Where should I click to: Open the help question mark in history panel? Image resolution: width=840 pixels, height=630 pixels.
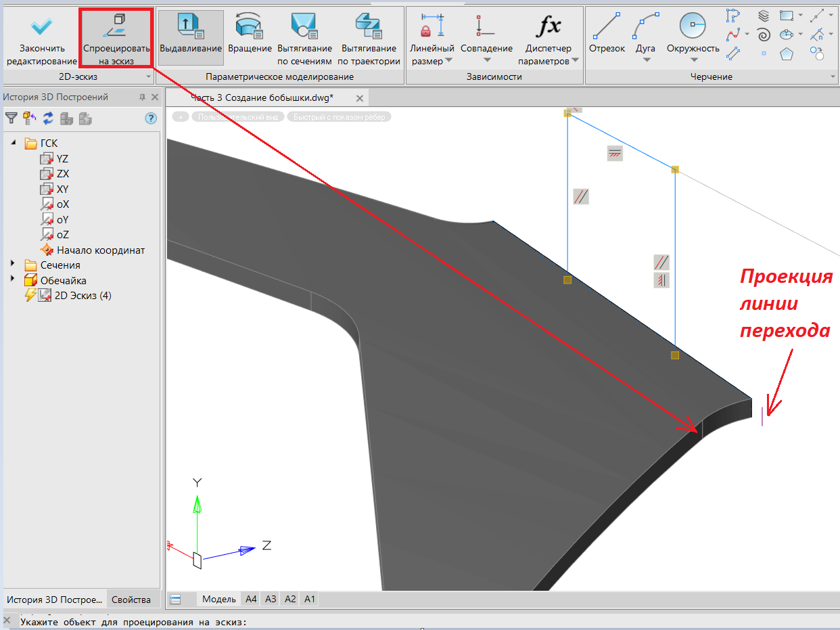(x=151, y=118)
